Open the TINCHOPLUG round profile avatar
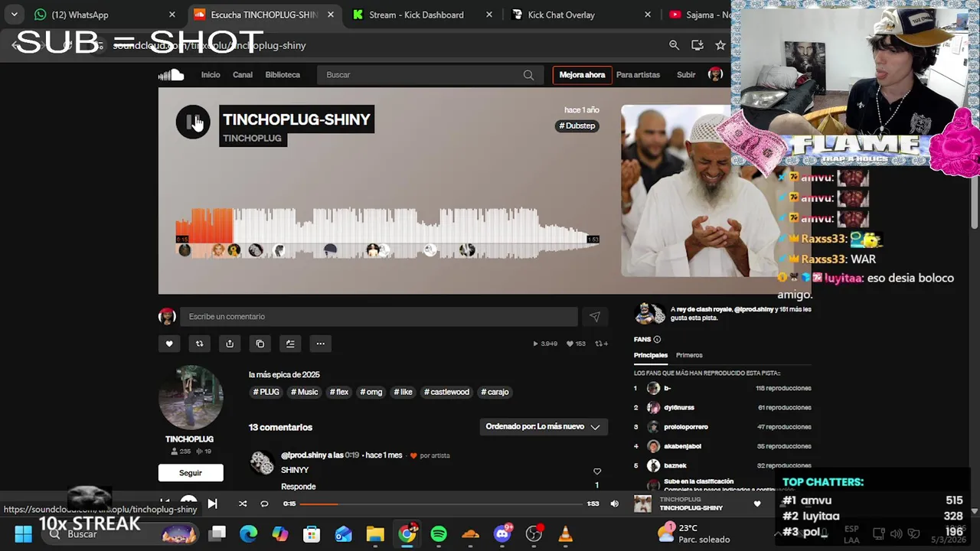 (x=190, y=398)
